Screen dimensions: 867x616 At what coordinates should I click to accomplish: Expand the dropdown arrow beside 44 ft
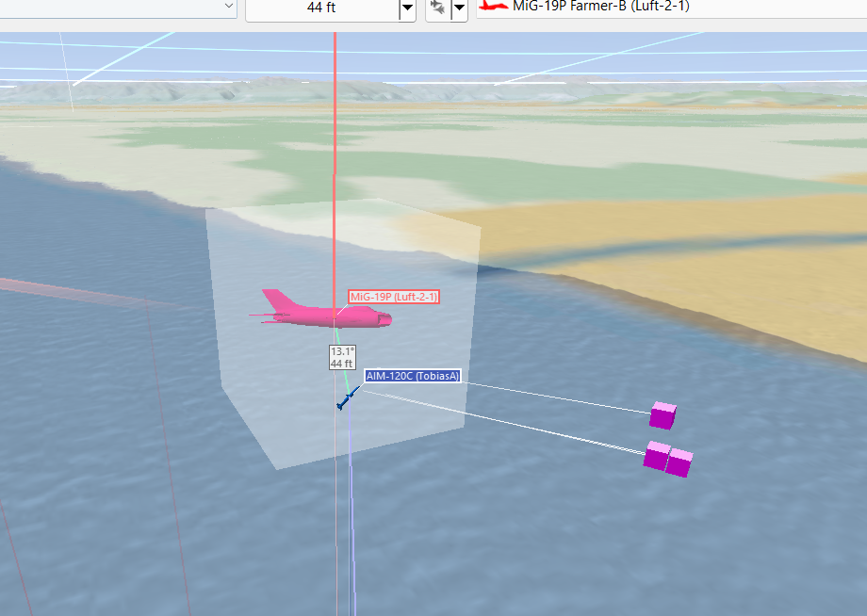point(407,8)
